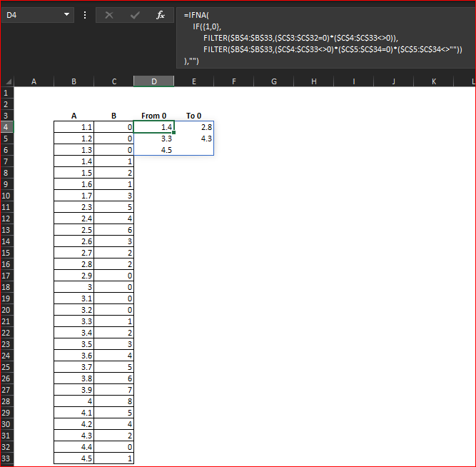Select row 10 header
The image size is (476, 467).
7,196
